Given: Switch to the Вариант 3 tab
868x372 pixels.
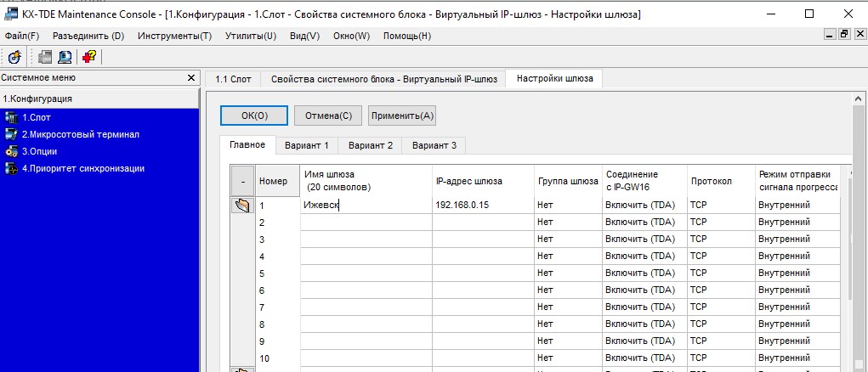Looking at the screenshot, I should [x=434, y=146].
